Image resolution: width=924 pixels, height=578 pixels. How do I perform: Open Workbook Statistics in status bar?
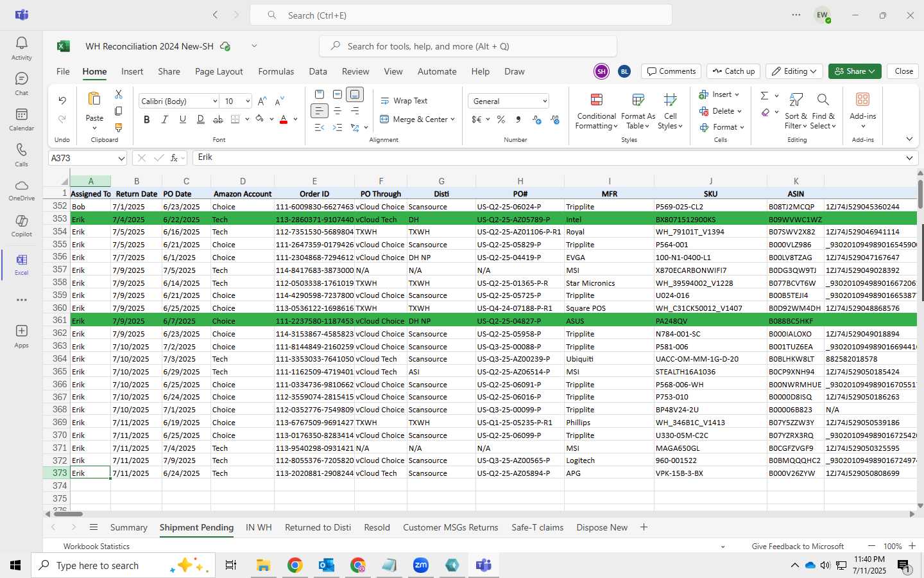(96, 547)
